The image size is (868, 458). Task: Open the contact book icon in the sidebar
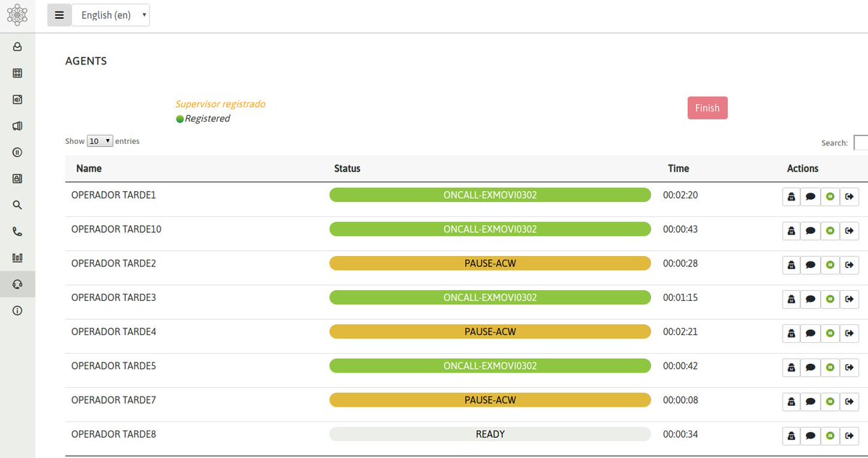17,179
